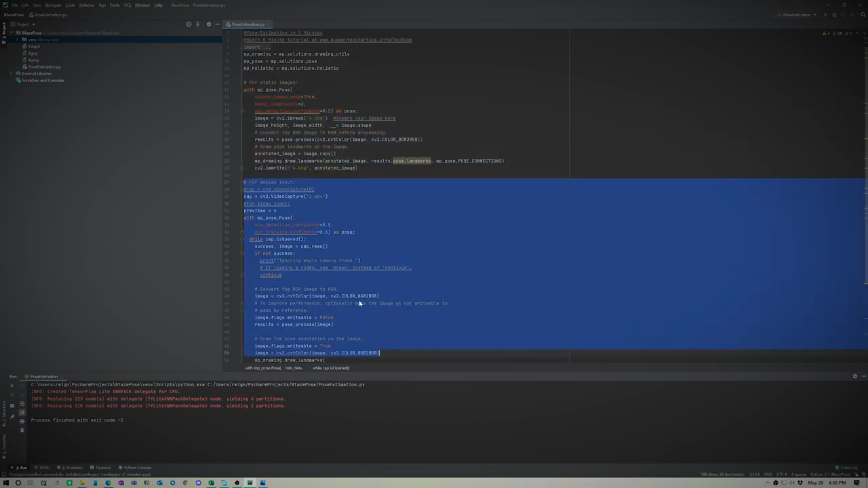Open the File menu

pyautogui.click(x=15, y=5)
